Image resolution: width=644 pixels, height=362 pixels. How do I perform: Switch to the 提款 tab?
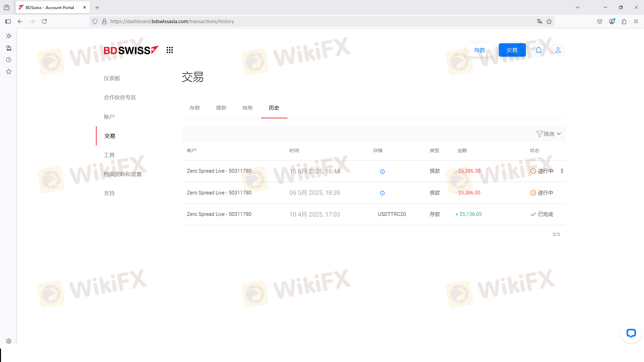(x=221, y=108)
